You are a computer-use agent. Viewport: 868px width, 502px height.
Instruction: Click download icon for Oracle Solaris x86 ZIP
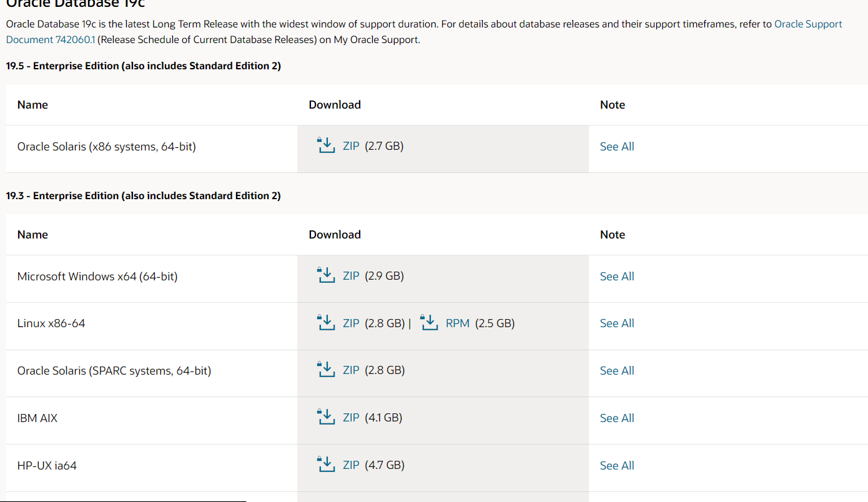pos(326,145)
